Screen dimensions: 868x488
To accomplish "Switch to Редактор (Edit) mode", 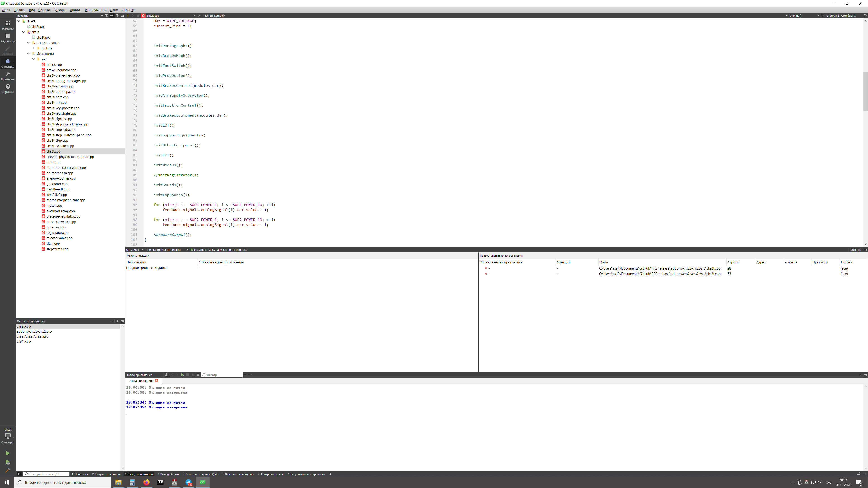I will [8, 38].
